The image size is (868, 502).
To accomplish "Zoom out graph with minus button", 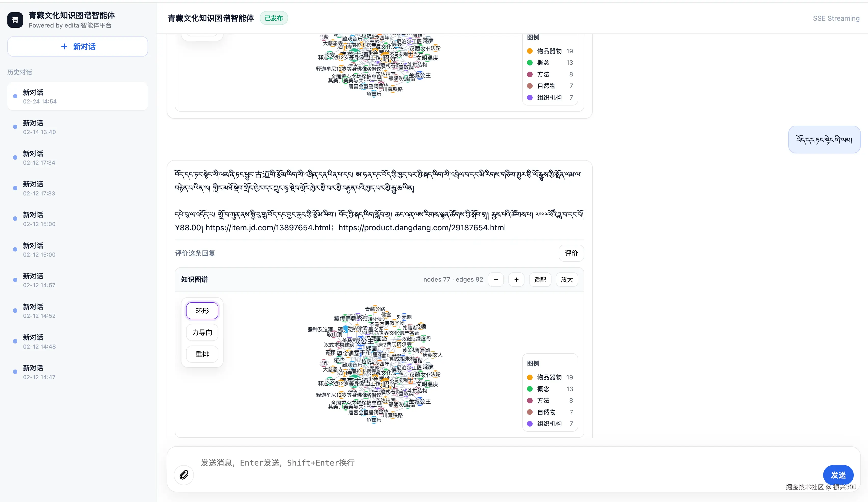I will (x=496, y=280).
